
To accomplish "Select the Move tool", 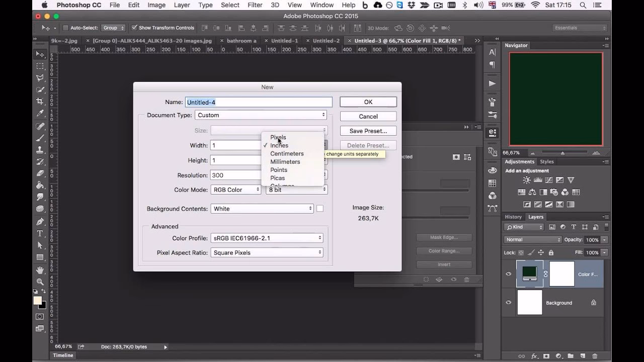I will 40,54.
